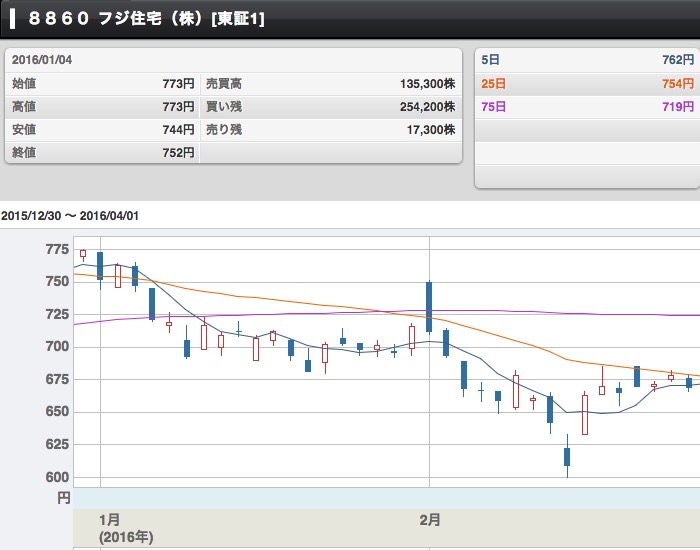Screen dimensions: 700x550
Task: Click the 725 price axis label
Action: tap(57, 314)
